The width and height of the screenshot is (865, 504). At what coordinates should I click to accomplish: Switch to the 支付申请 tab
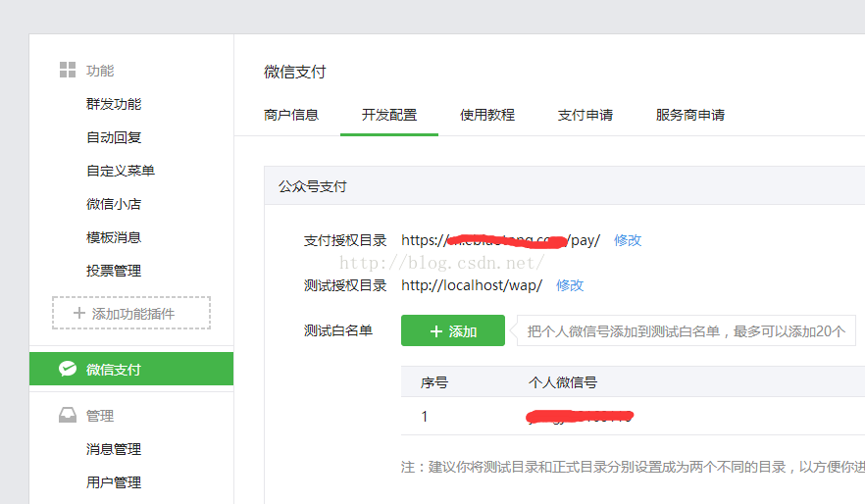coord(585,115)
